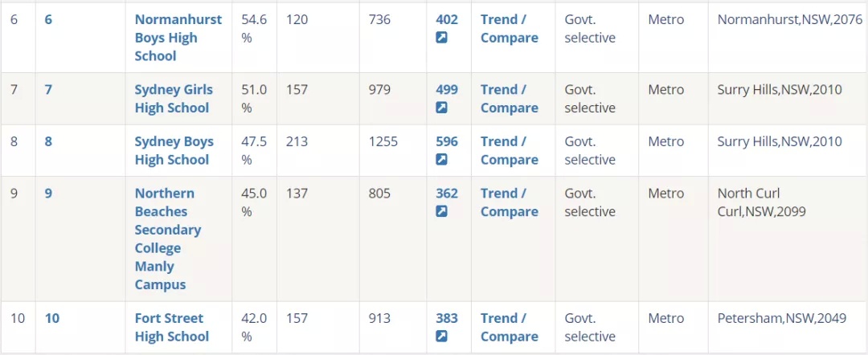Click Trend / Compare for Sydney Girls

point(510,99)
